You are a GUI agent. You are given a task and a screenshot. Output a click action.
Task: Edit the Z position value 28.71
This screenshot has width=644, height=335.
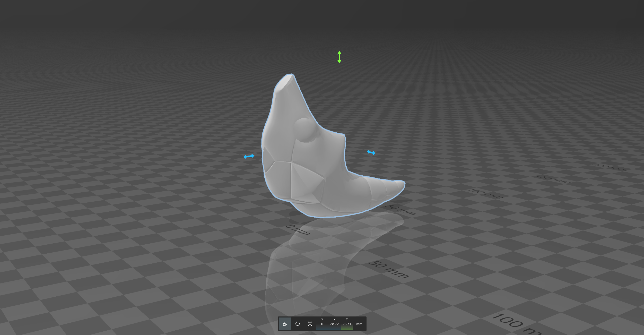pos(347,324)
